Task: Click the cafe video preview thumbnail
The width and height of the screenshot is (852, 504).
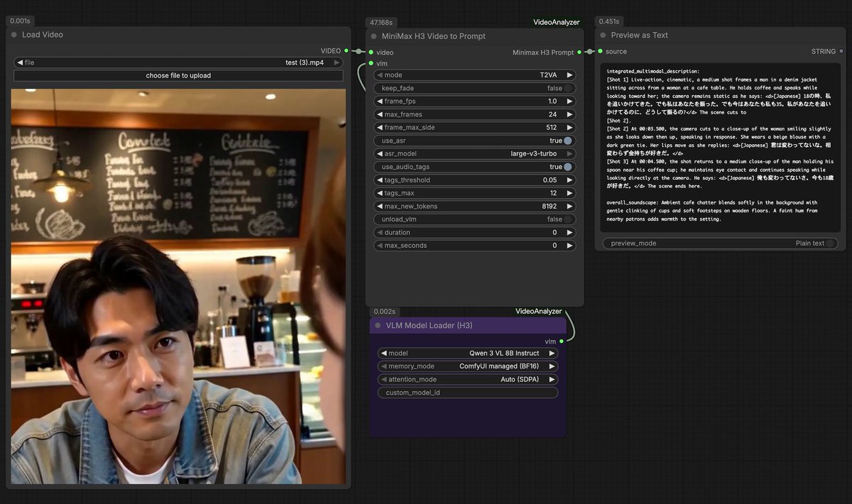Action: coord(178,286)
